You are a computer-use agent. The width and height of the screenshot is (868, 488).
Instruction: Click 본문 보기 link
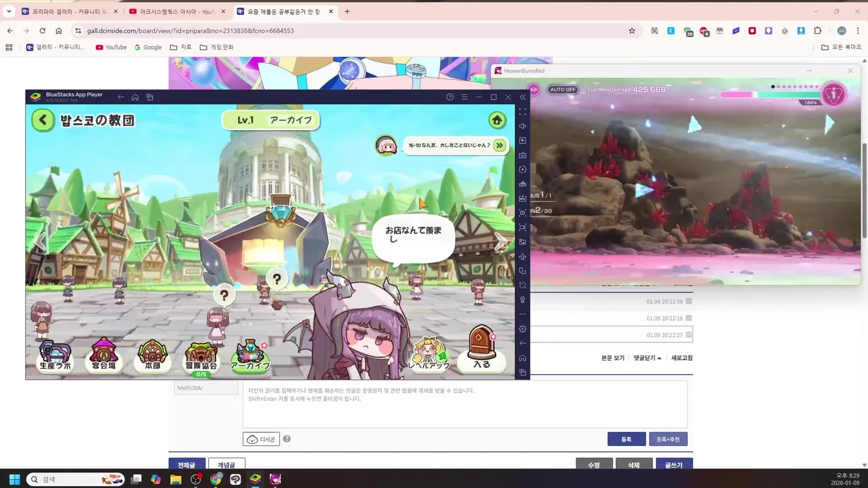613,358
